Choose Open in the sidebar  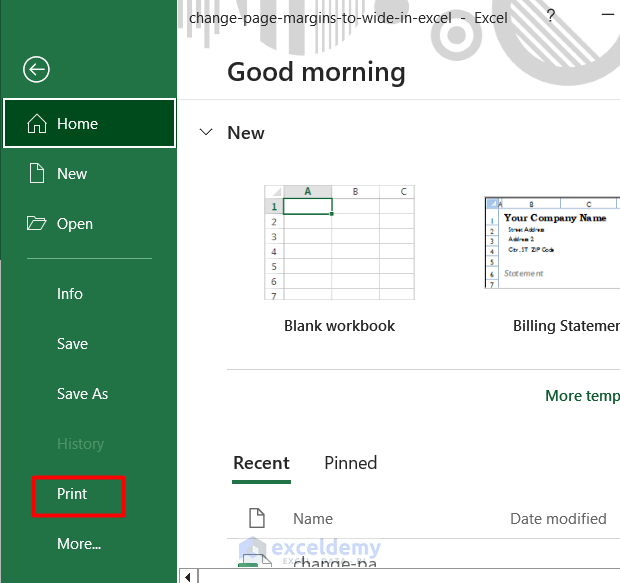89,223
